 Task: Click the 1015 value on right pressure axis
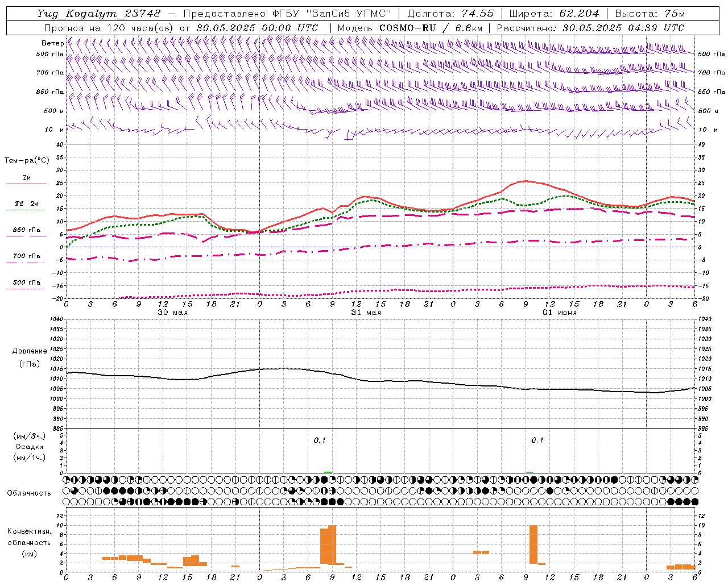click(x=705, y=369)
